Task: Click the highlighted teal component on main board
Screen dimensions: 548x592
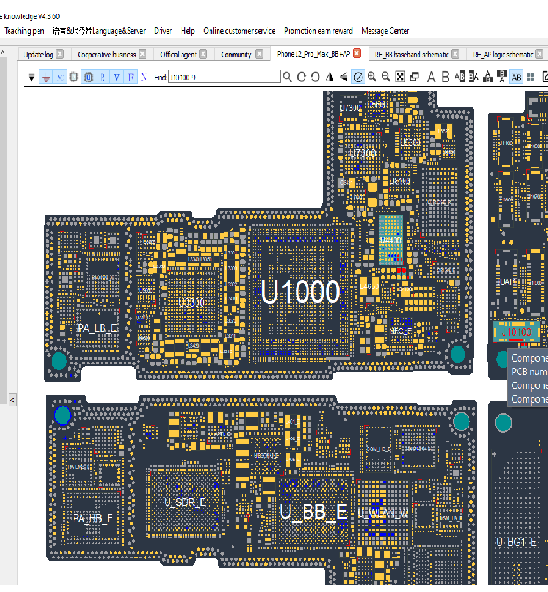Action: [391, 240]
